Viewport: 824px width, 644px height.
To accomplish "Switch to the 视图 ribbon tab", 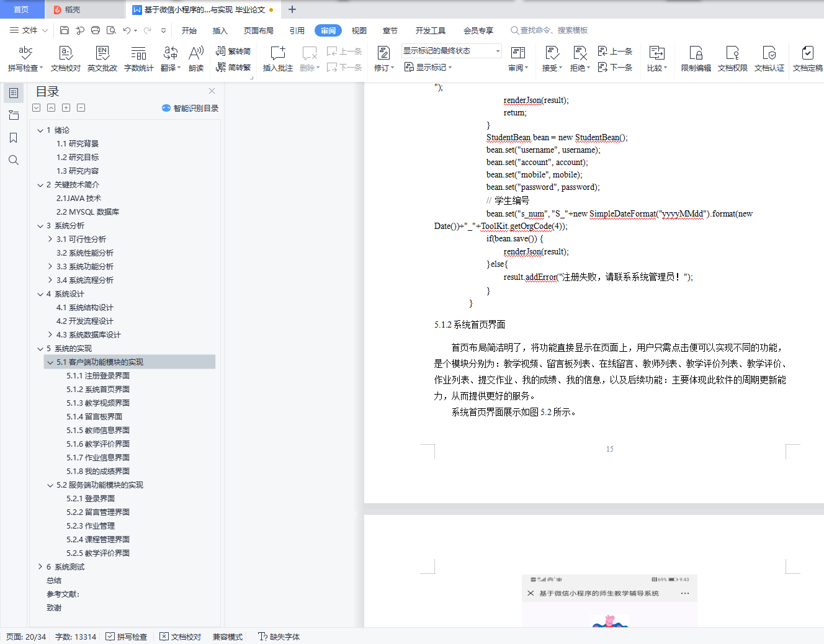I will [x=359, y=30].
